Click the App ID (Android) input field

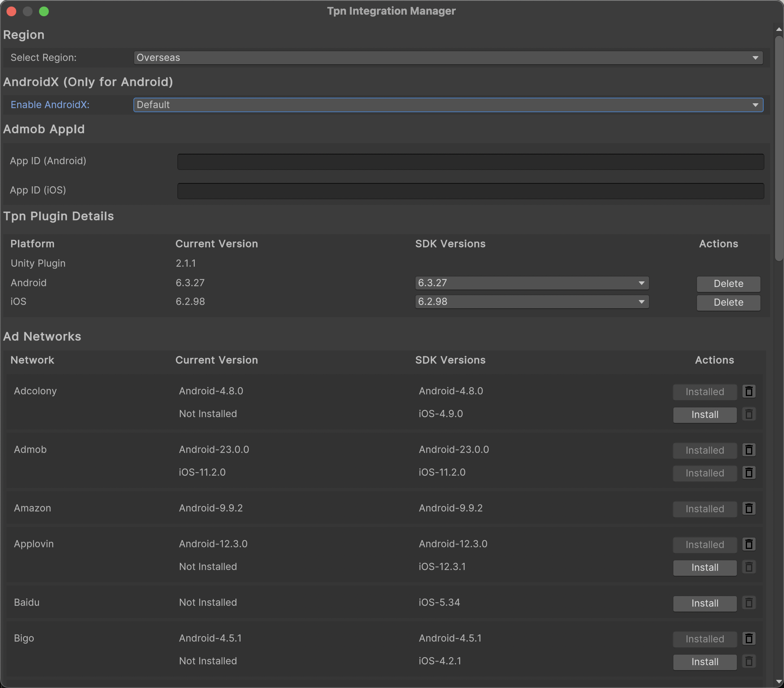pyautogui.click(x=470, y=161)
